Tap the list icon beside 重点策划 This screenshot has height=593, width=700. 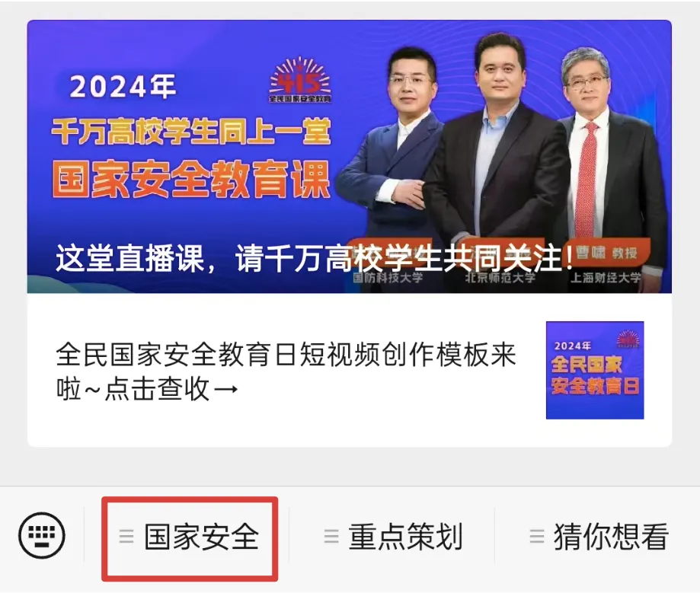click(x=331, y=536)
